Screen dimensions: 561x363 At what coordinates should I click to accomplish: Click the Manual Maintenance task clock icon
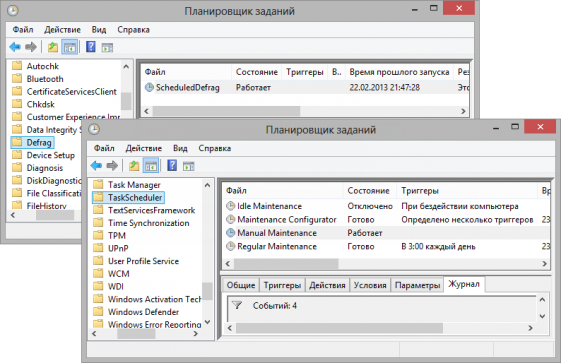[x=230, y=233]
